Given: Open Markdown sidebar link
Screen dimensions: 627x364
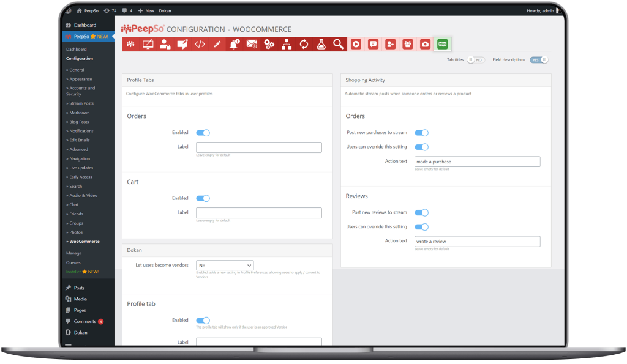Looking at the screenshot, I should [x=78, y=113].
